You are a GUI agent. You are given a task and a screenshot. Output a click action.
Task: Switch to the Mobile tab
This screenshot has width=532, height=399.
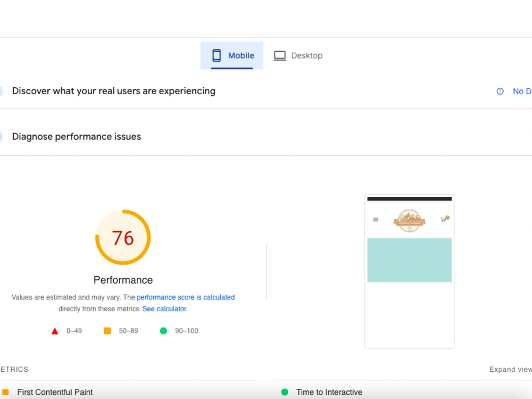pos(232,55)
